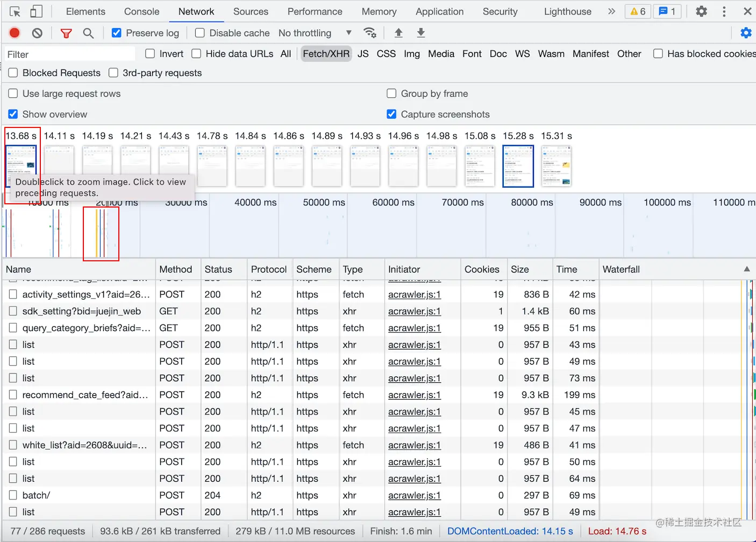Open network search with magnifier icon

(x=88, y=33)
